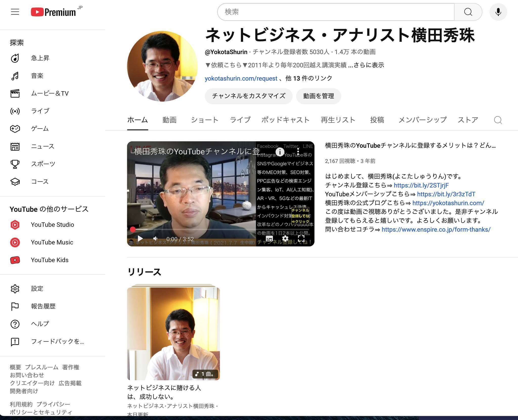Image resolution: width=518 pixels, height=420 pixels.
Task: Click the チャンネルをカスタマイズ button
Action: click(249, 96)
